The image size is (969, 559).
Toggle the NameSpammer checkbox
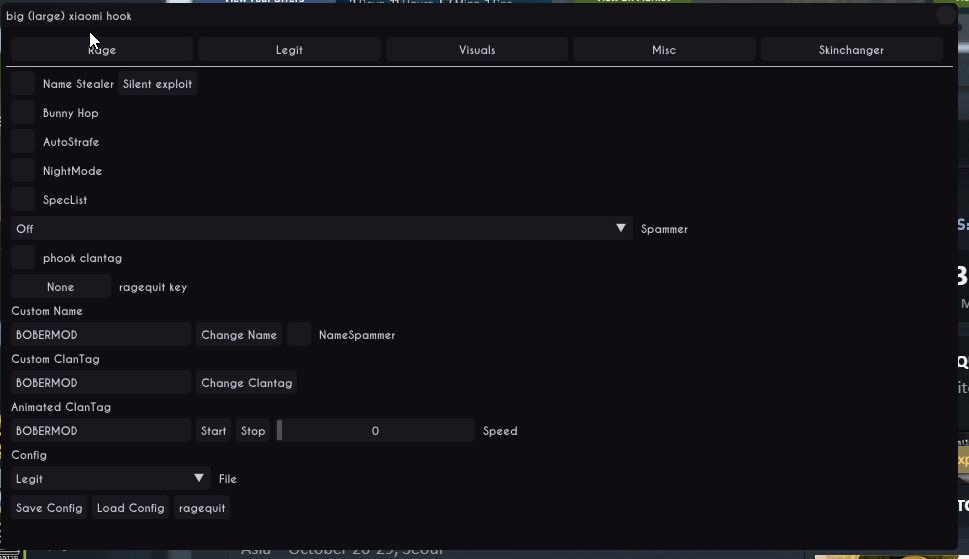point(299,335)
